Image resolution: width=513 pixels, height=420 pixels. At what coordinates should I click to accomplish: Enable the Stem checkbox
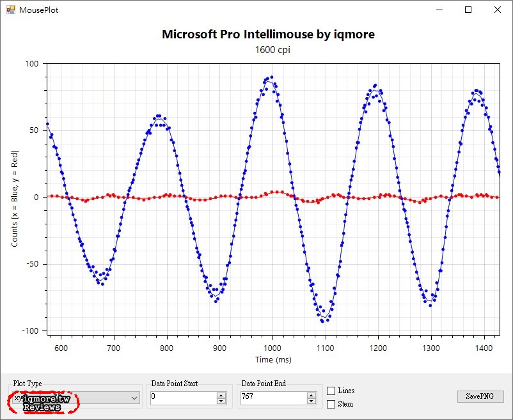pyautogui.click(x=331, y=404)
